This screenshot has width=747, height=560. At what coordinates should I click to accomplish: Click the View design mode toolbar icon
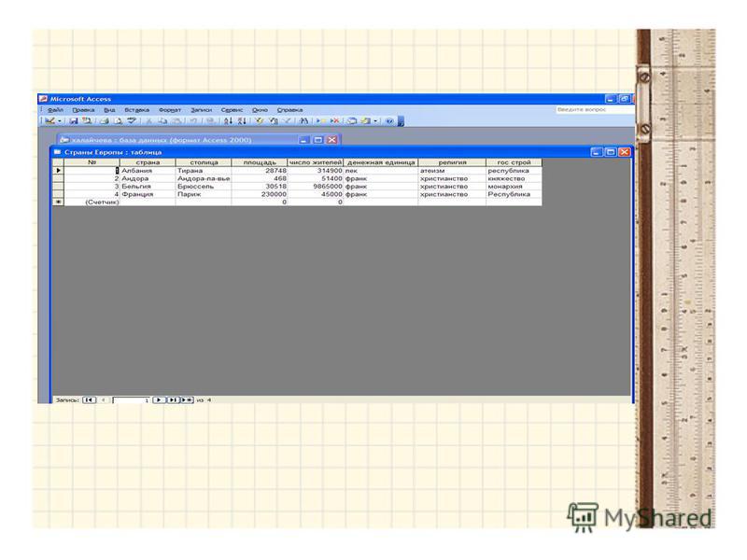(x=49, y=121)
